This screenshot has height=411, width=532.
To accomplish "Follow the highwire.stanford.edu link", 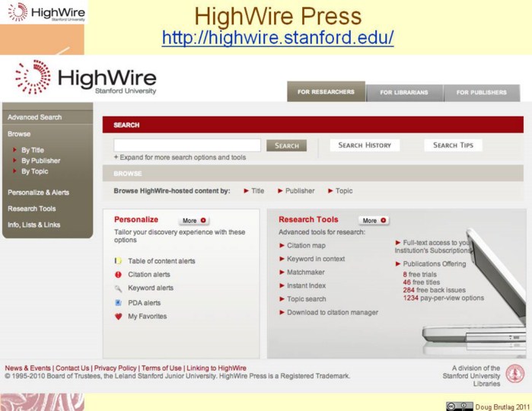I will pyautogui.click(x=277, y=37).
